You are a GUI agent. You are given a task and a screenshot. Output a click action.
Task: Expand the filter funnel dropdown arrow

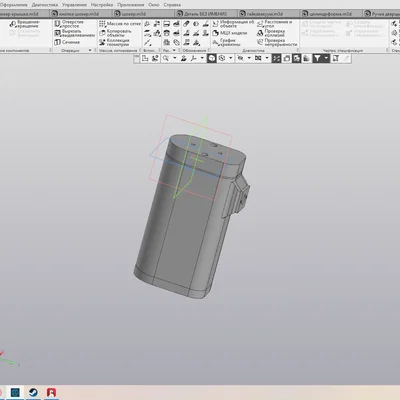(x=326, y=58)
